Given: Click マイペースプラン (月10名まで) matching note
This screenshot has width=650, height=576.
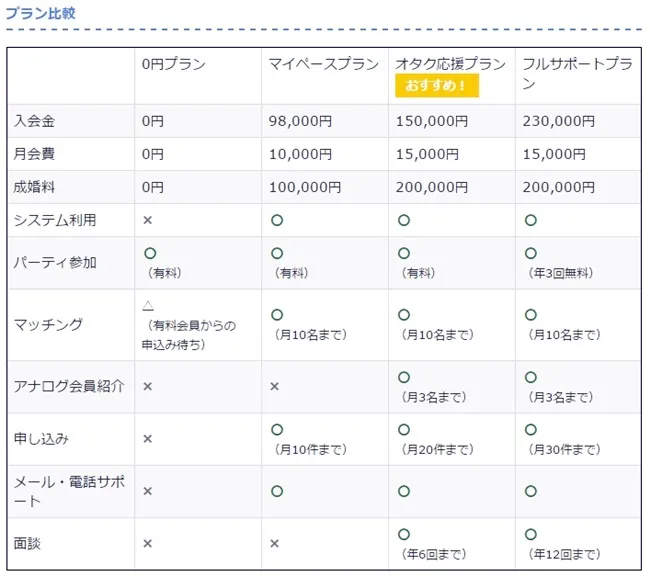Looking at the screenshot, I should pos(311,335).
